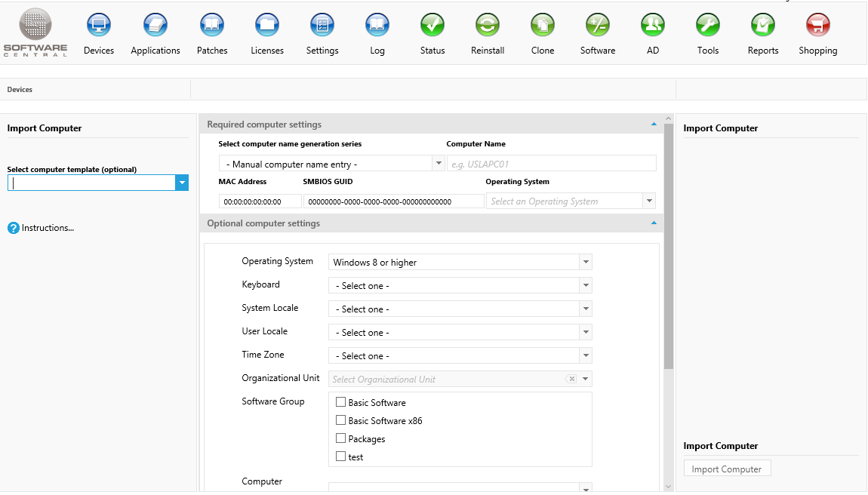The width and height of the screenshot is (868, 495).
Task: Click the Applications toolbar icon
Action: (155, 26)
